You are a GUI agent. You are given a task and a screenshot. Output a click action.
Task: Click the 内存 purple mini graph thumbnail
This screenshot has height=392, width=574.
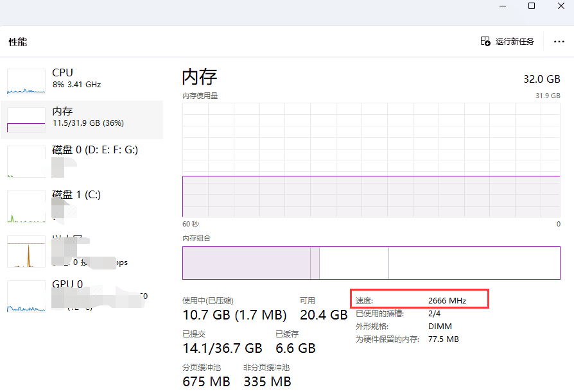coord(26,120)
